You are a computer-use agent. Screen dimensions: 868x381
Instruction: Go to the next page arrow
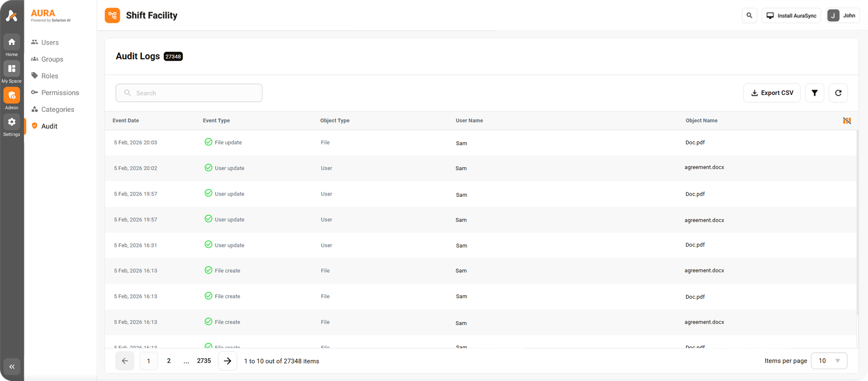point(227,361)
